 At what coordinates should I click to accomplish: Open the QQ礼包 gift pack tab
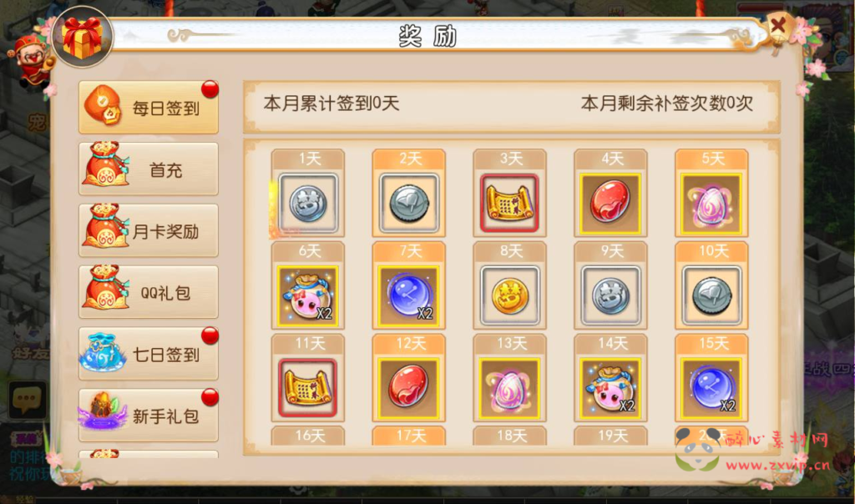pos(149,292)
